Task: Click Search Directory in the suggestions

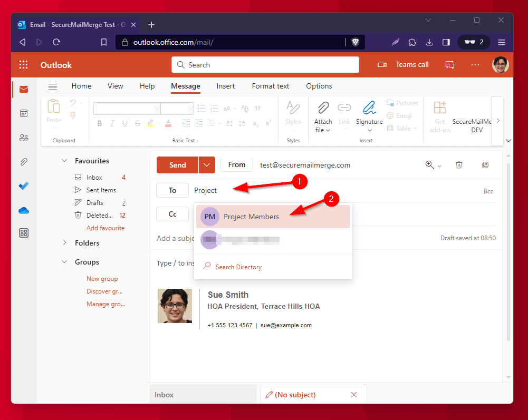Action: click(x=238, y=267)
